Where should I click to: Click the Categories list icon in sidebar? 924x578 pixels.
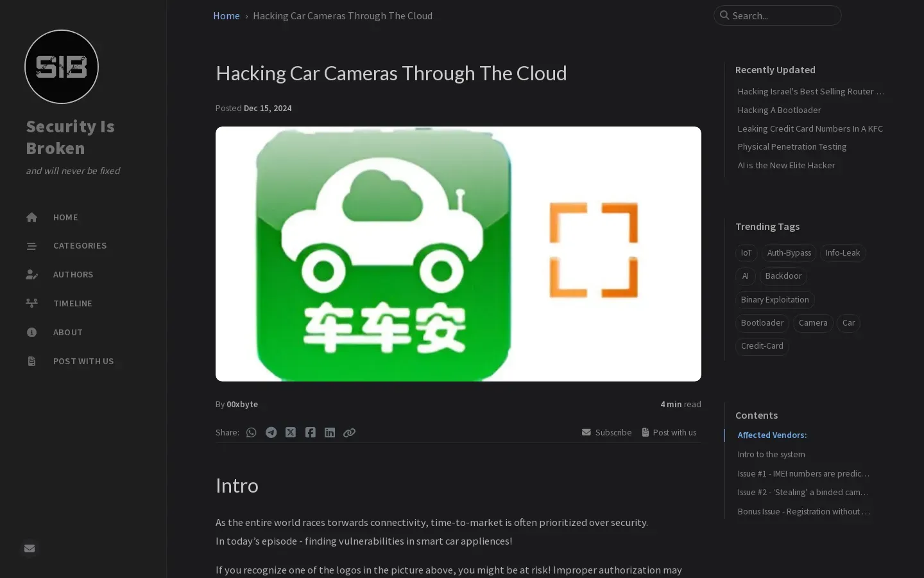click(31, 246)
